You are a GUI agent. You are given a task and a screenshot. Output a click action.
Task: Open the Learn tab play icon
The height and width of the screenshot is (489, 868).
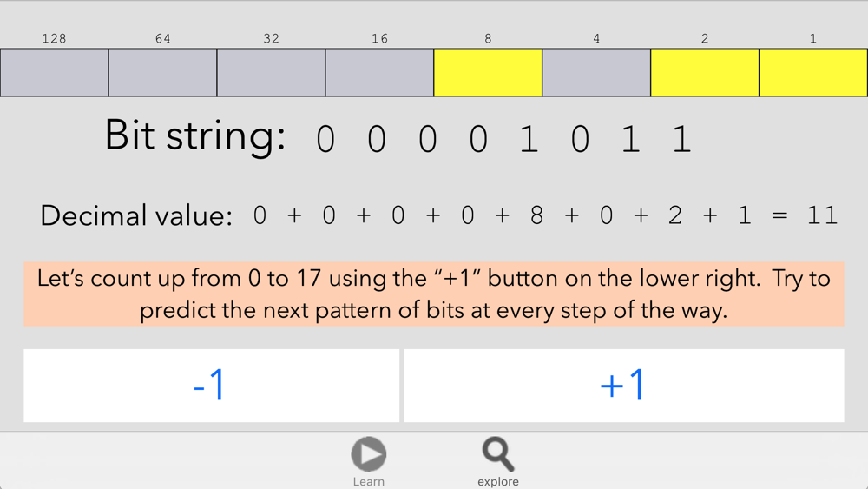[x=369, y=453]
